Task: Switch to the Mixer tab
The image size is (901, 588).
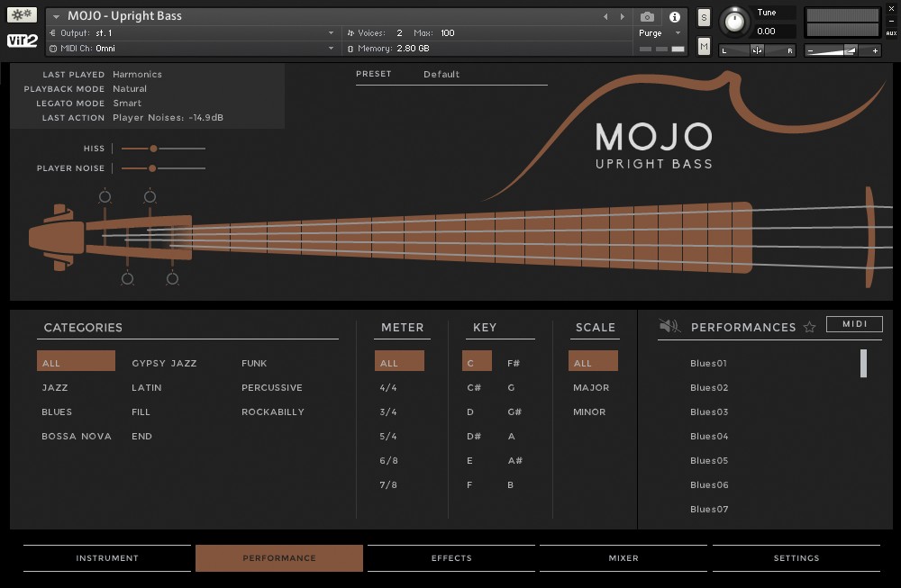Action: 623,557
